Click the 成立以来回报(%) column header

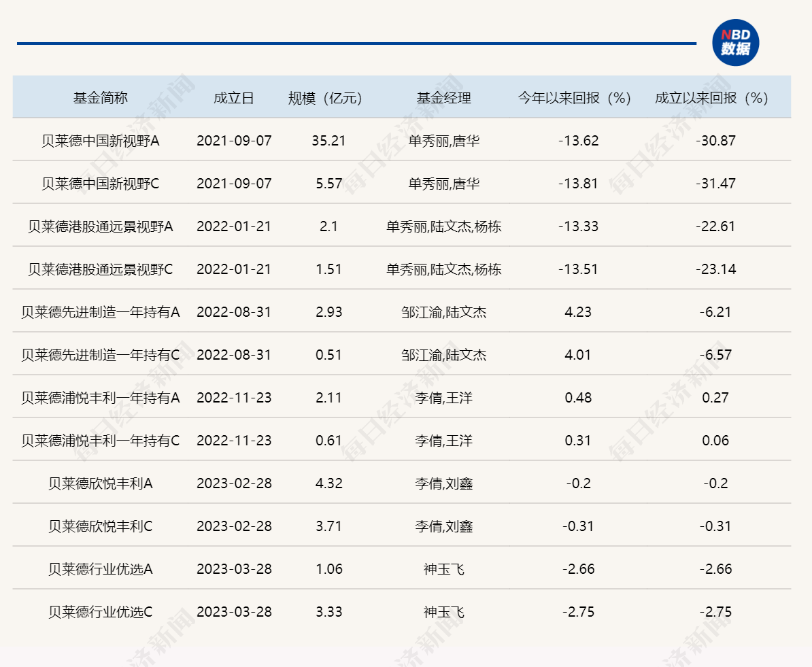[711, 98]
